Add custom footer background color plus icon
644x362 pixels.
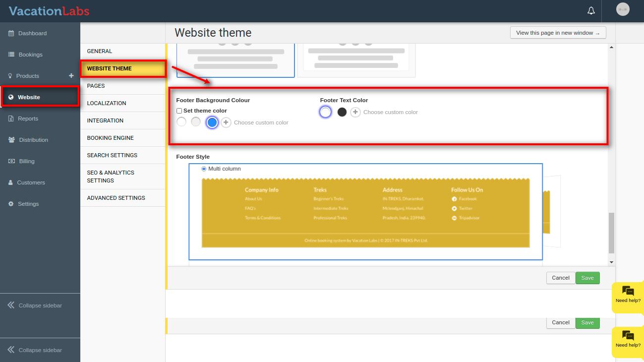point(226,122)
